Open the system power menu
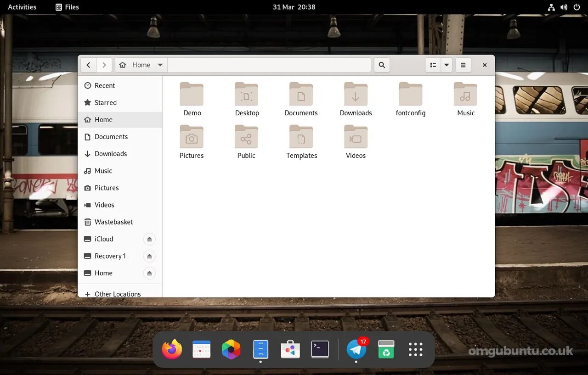The width and height of the screenshot is (588, 375). click(x=577, y=7)
